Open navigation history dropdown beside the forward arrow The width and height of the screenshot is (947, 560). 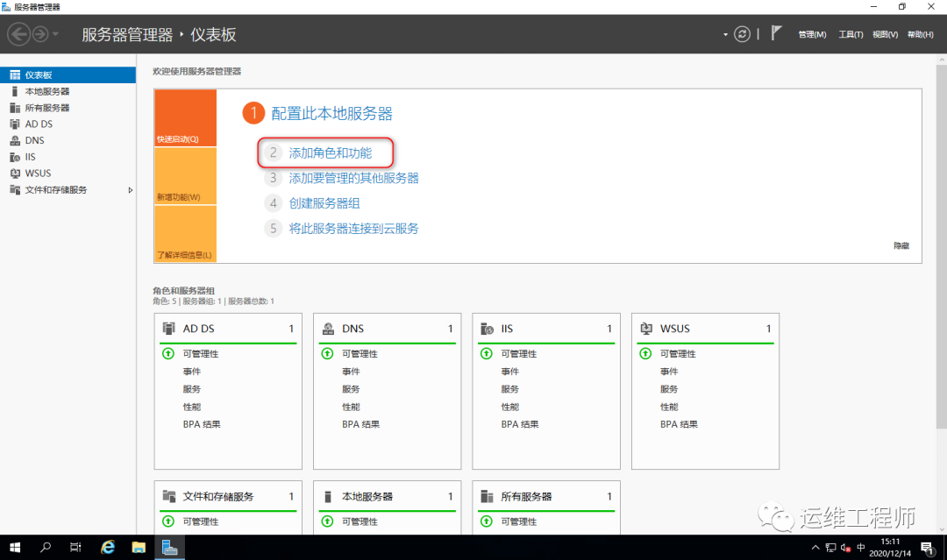(x=55, y=34)
